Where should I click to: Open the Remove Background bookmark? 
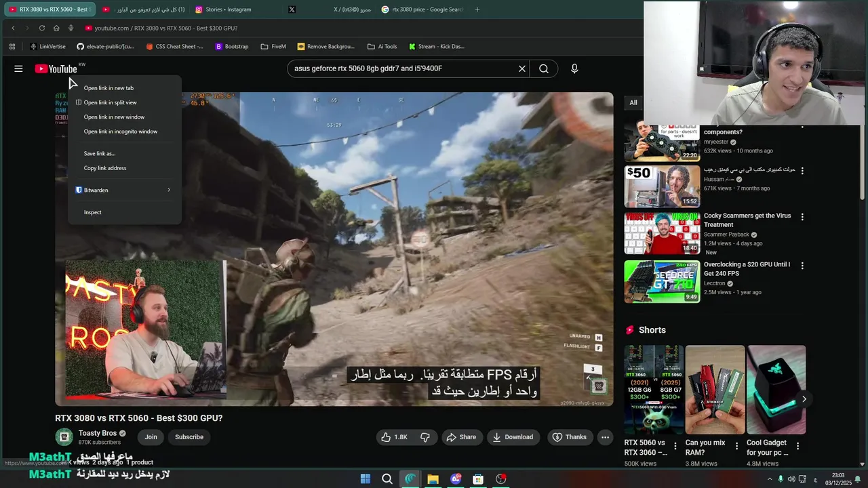tap(326, 47)
